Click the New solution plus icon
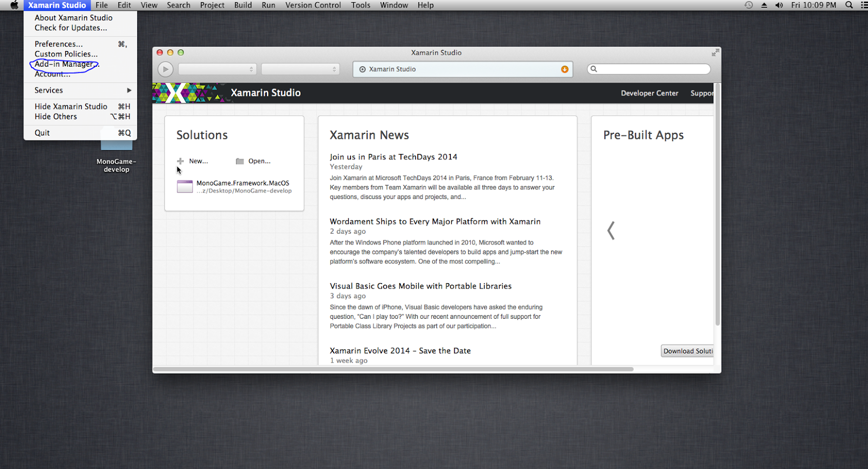 tap(181, 161)
